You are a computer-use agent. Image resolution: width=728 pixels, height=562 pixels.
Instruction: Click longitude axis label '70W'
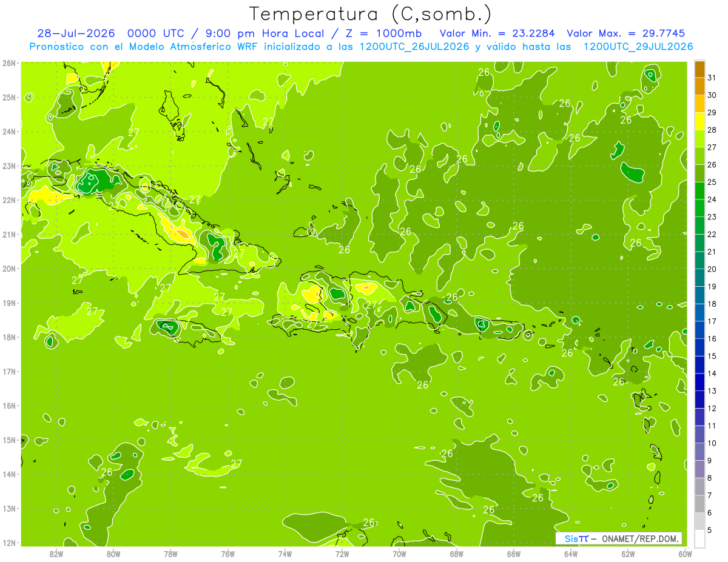tap(399, 554)
